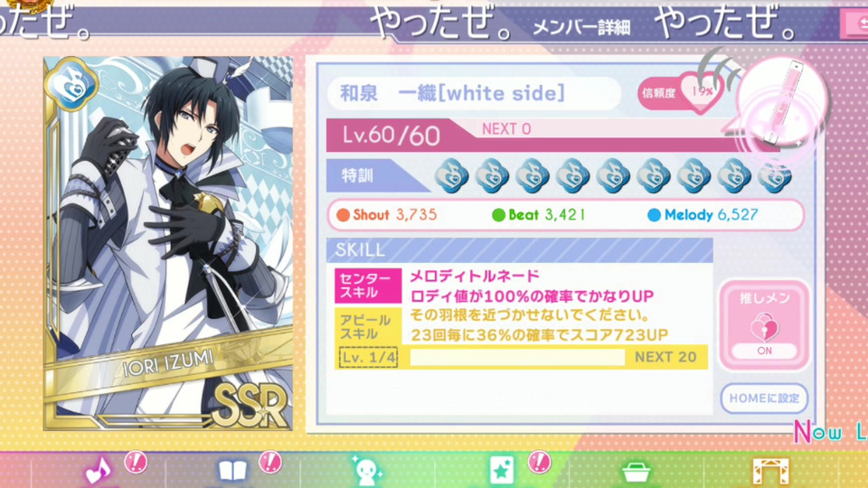Click the pink back button top right
Viewport: 868px width, 488px height.
(854, 23)
